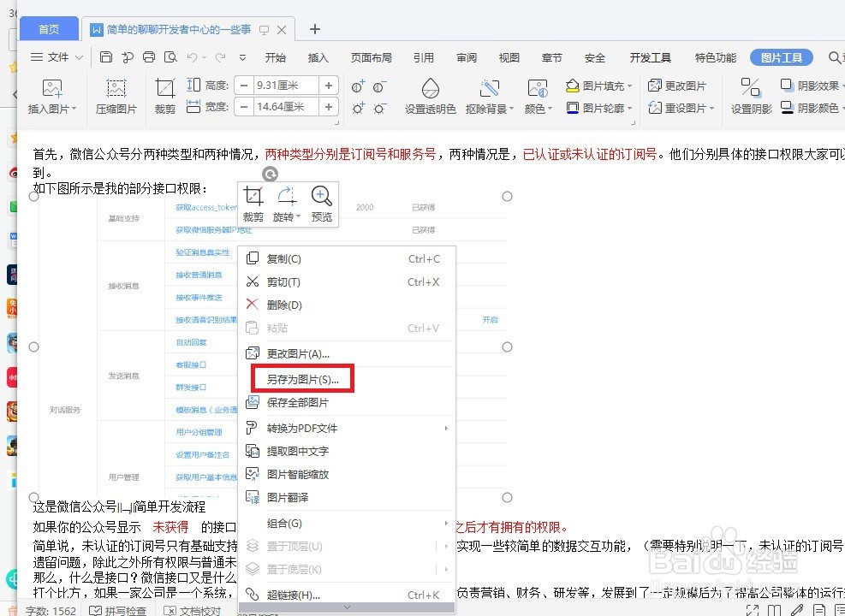Viewport: 845px width, 616px height.
Task: Choose 删除(D) from context menu
Action: click(347, 305)
